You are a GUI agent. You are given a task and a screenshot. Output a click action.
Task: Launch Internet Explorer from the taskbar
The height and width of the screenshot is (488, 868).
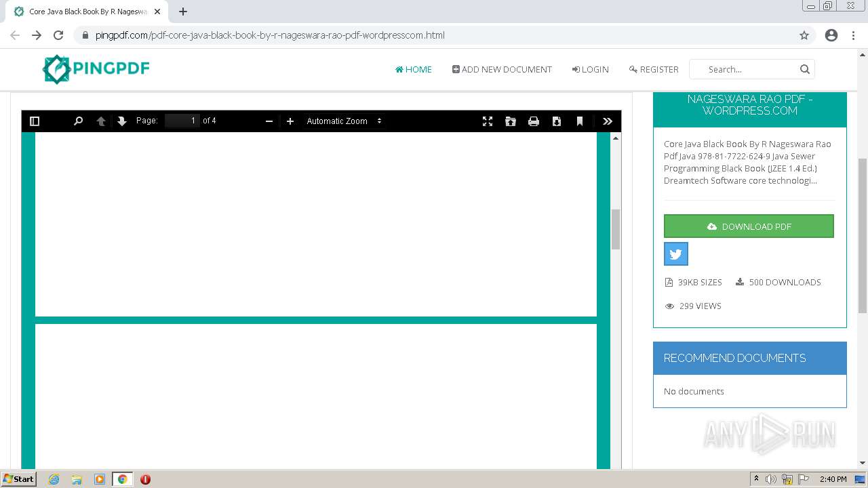pyautogui.click(x=54, y=479)
